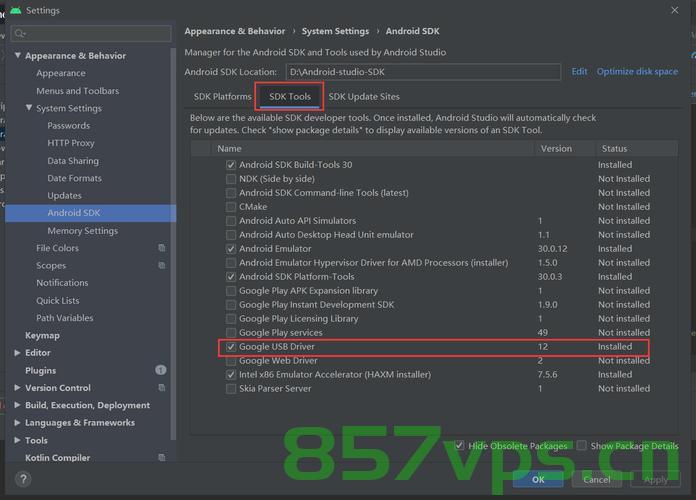The height and width of the screenshot is (500, 696).
Task: Click the search magnifier icon in settings
Action: click(x=20, y=34)
